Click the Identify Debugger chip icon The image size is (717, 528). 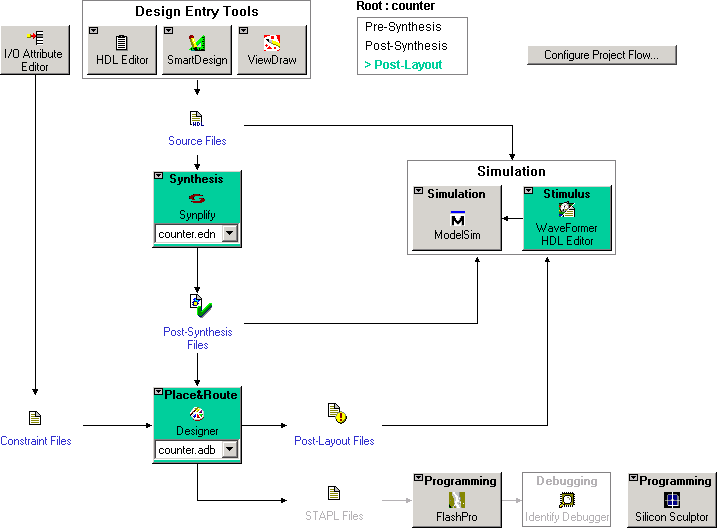click(x=567, y=500)
